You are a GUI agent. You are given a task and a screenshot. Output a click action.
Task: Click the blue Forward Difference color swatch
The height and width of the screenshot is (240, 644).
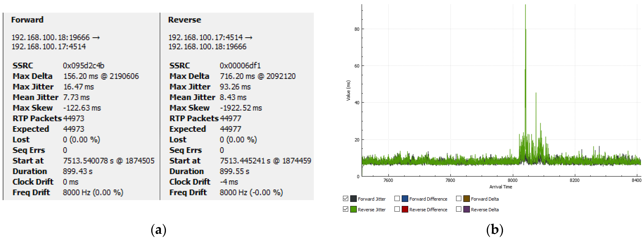405,199
